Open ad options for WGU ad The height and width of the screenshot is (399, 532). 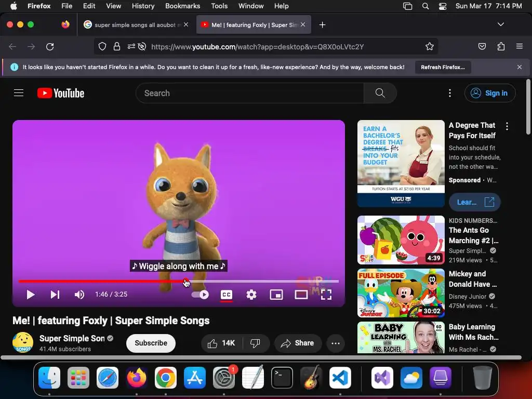tap(507, 126)
